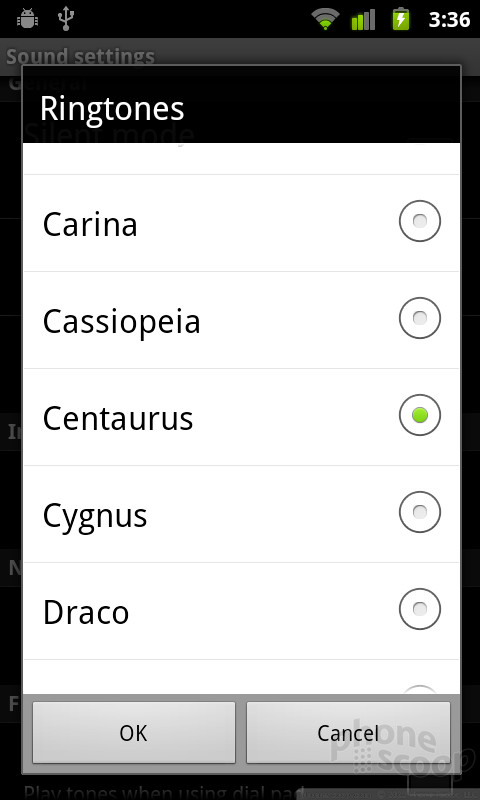Tap the partially visible radio button below Draco
This screenshot has height=800, width=480.
[x=419, y=689]
